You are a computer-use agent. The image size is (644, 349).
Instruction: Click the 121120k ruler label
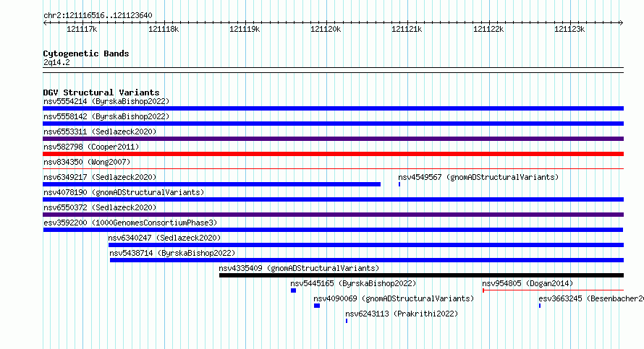pos(326,29)
